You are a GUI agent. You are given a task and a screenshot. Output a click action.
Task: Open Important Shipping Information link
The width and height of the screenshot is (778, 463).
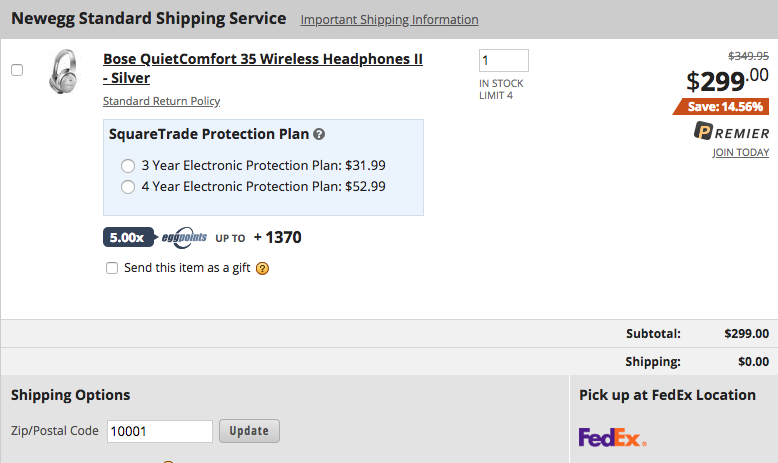tap(389, 20)
